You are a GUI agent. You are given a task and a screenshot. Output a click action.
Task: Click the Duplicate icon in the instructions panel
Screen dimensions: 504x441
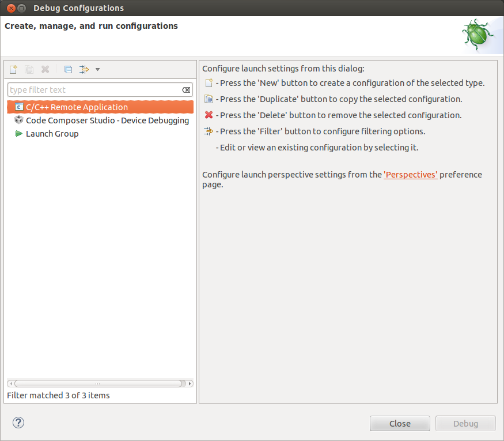(x=209, y=99)
